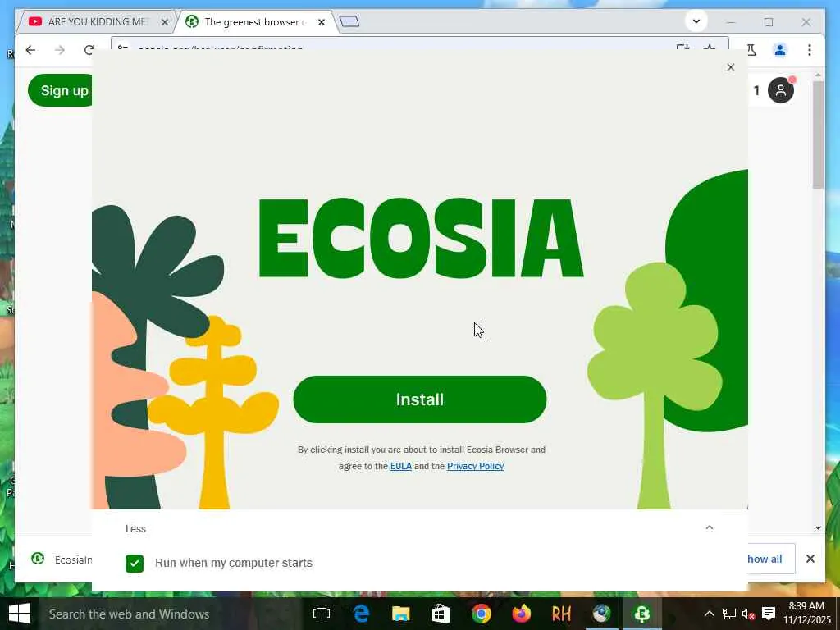Open the Ecosia account avatar icon
840x630 pixels.
pyautogui.click(x=781, y=90)
